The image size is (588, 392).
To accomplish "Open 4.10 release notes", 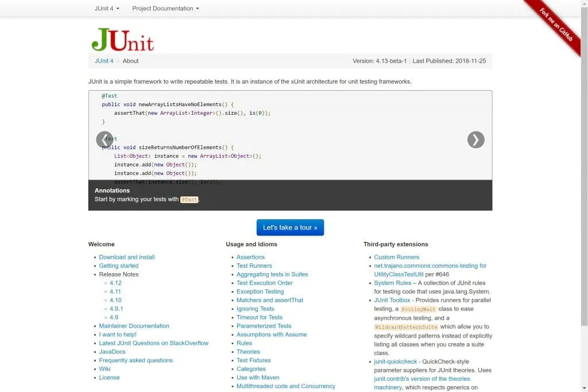I will pyautogui.click(x=115, y=300).
